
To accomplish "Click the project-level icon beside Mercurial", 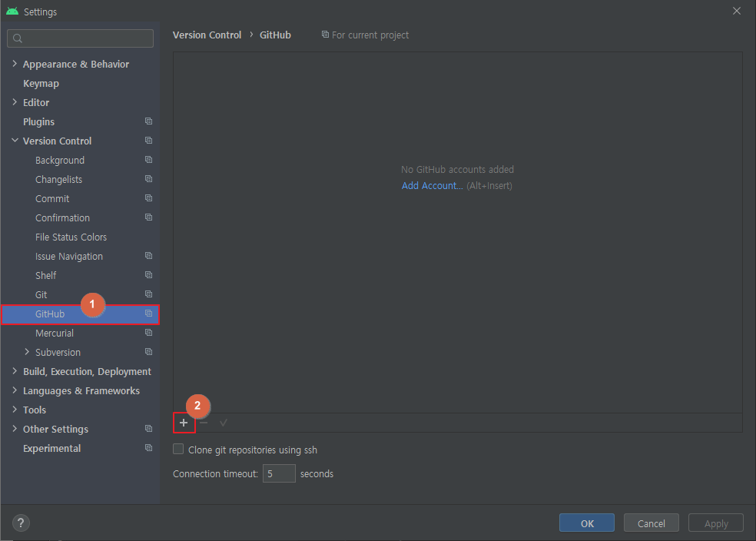I will (x=148, y=333).
